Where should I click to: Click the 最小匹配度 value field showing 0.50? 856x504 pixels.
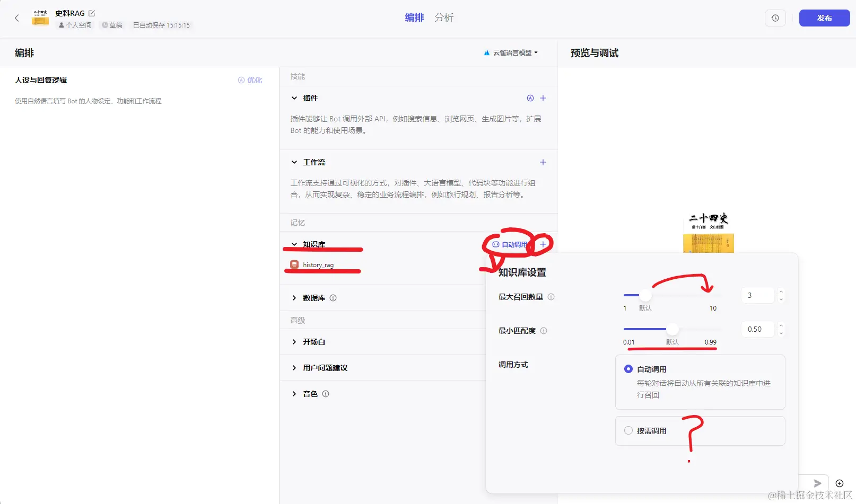coord(757,329)
